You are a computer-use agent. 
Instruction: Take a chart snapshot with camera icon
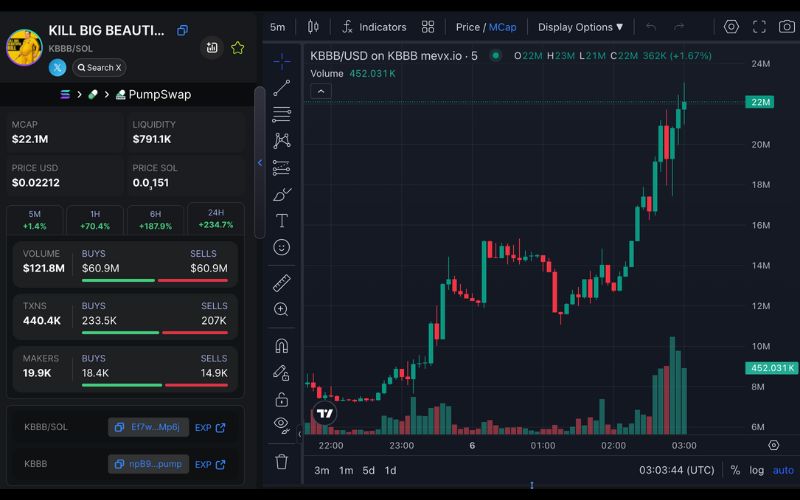click(x=787, y=27)
